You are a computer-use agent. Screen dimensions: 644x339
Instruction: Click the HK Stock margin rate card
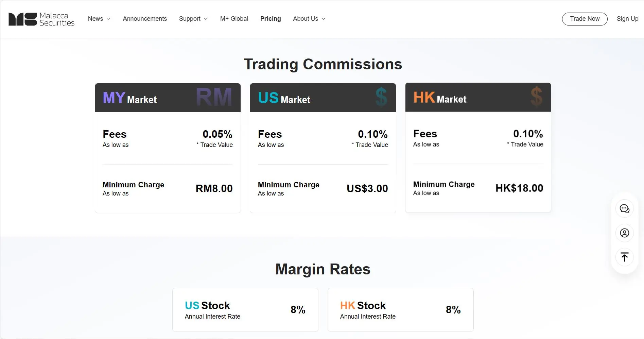point(401,310)
